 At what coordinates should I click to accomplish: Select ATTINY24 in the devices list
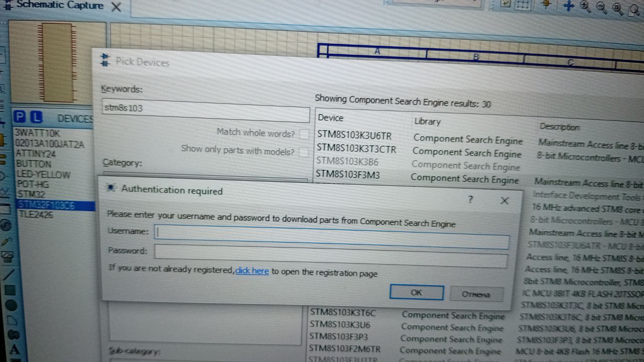[x=36, y=154]
